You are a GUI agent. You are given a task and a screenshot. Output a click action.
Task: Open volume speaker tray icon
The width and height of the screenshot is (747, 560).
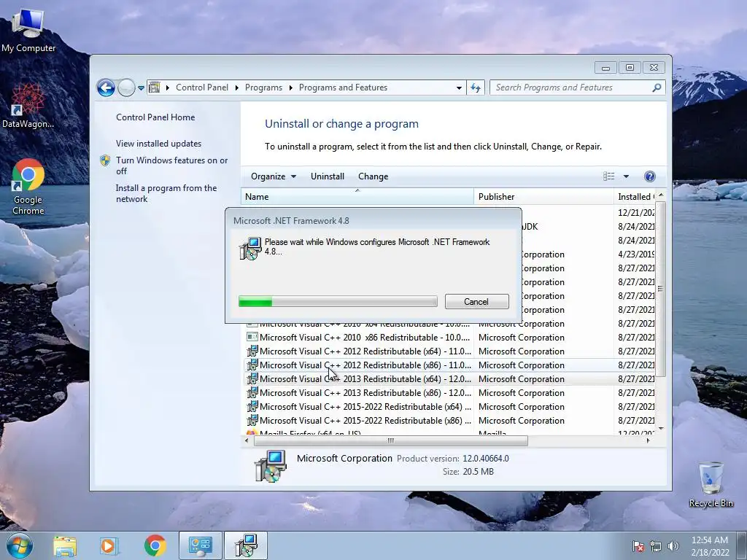click(673, 546)
